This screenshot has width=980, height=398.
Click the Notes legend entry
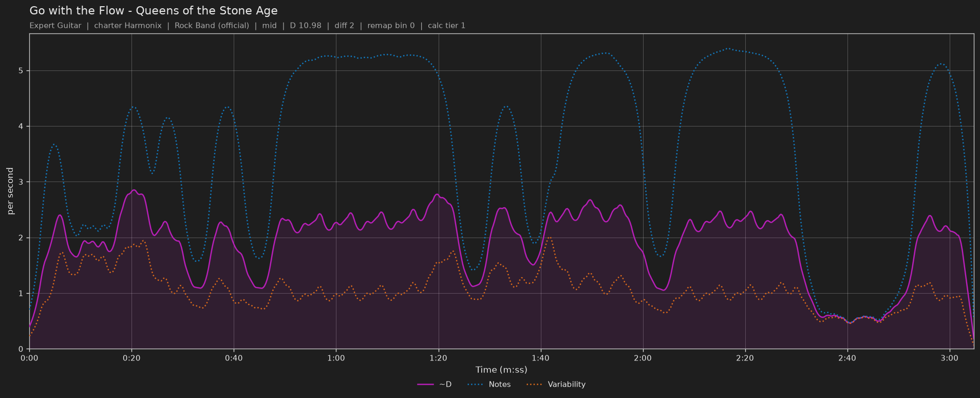pos(489,385)
